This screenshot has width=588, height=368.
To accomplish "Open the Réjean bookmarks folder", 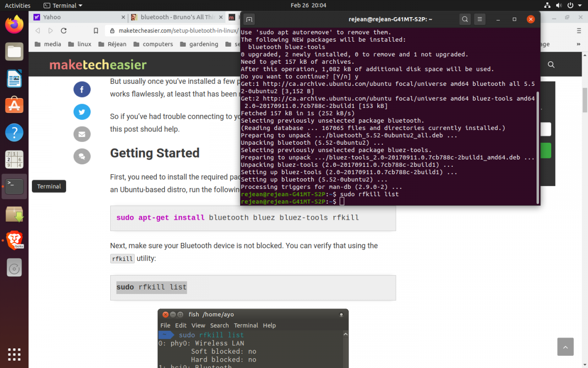I will 113,44.
